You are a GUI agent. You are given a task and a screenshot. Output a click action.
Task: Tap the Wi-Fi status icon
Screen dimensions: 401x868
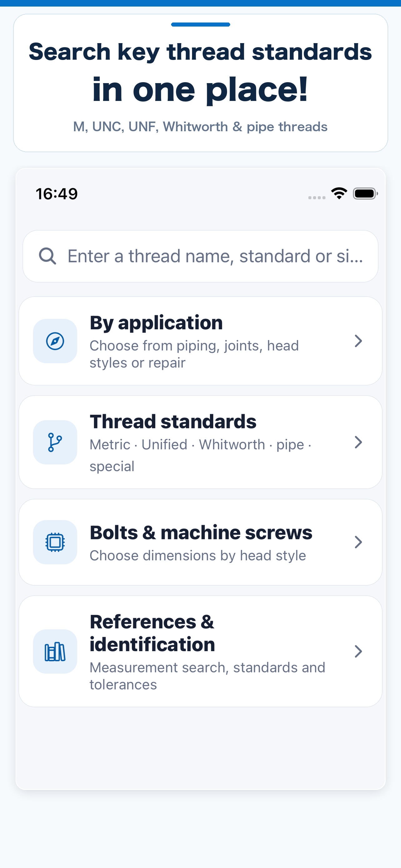click(339, 193)
